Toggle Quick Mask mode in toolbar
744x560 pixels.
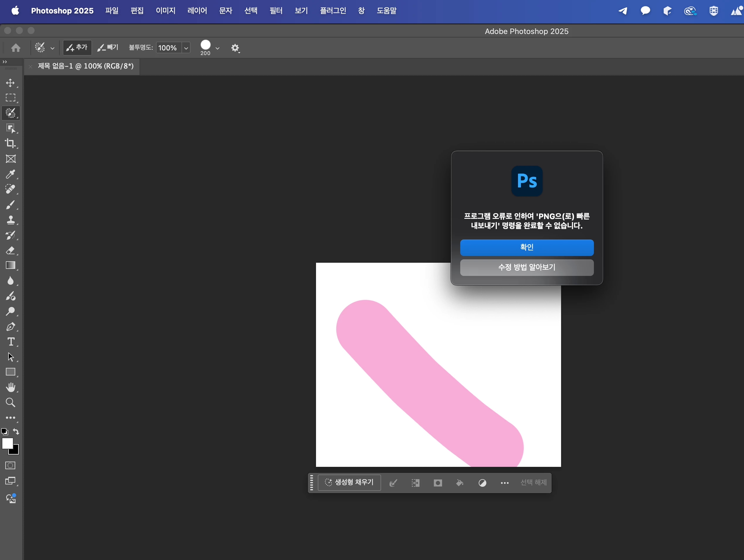pyautogui.click(x=11, y=466)
